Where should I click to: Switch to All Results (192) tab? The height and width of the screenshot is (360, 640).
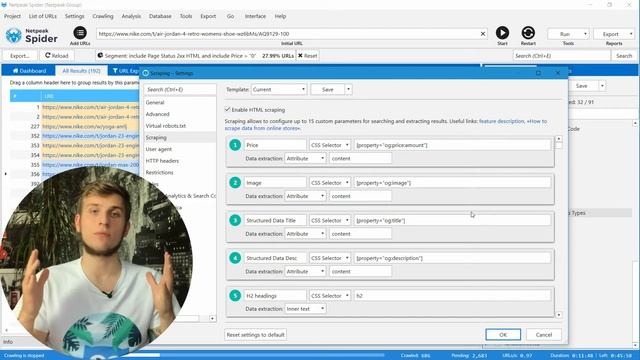81,71
